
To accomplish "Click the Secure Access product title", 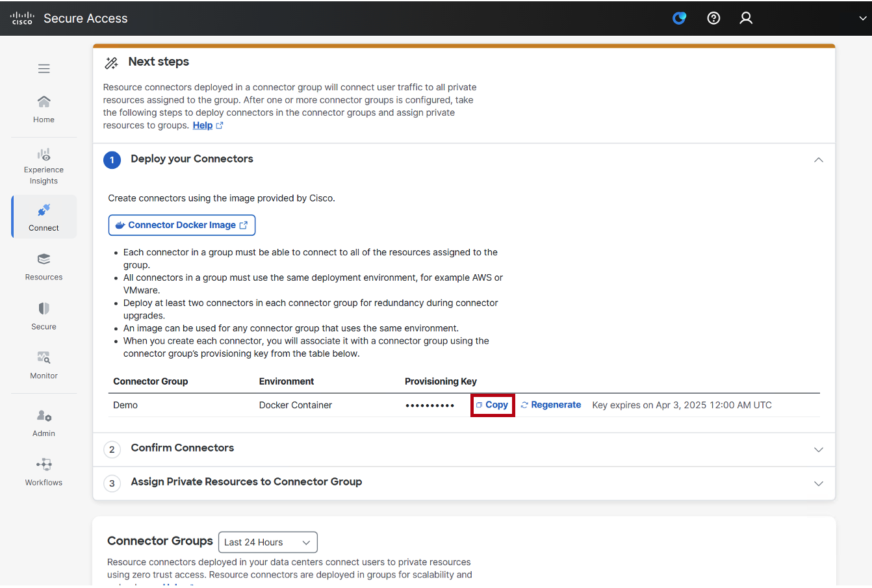I will pyautogui.click(x=86, y=18).
